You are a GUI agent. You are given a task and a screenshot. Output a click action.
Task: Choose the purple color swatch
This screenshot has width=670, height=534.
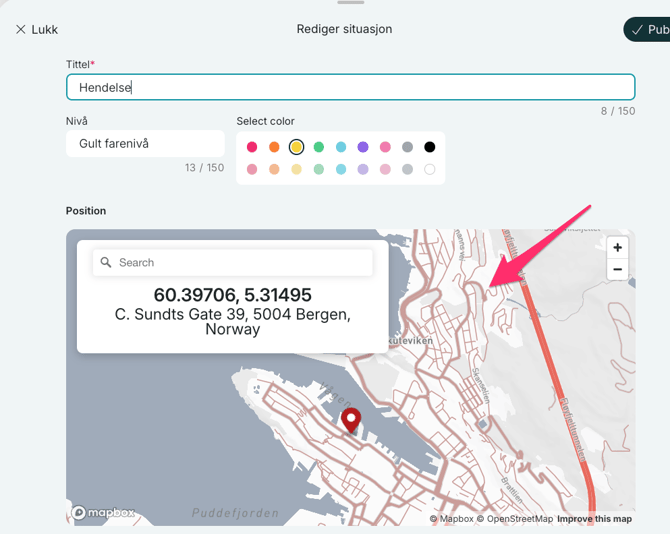click(363, 147)
